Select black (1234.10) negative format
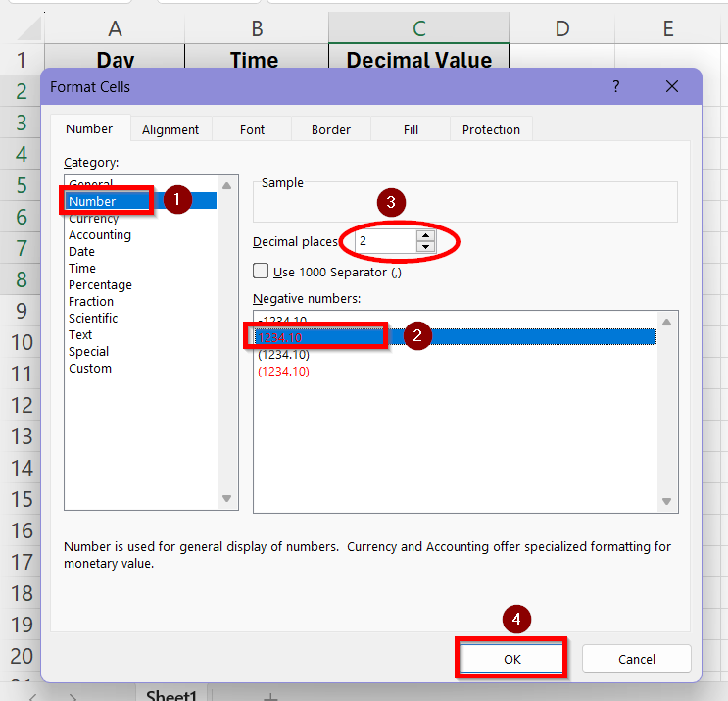This screenshot has width=728, height=701. (x=455, y=355)
